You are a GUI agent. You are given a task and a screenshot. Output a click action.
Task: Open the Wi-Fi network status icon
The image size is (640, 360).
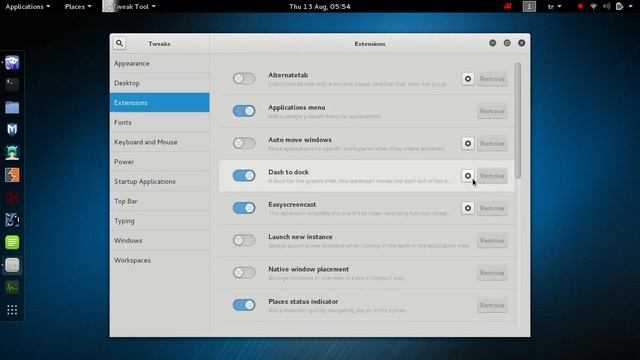tap(593, 6)
